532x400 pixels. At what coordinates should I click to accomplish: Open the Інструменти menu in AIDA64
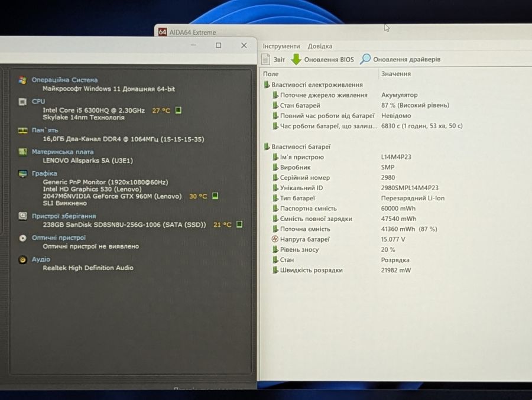point(281,46)
